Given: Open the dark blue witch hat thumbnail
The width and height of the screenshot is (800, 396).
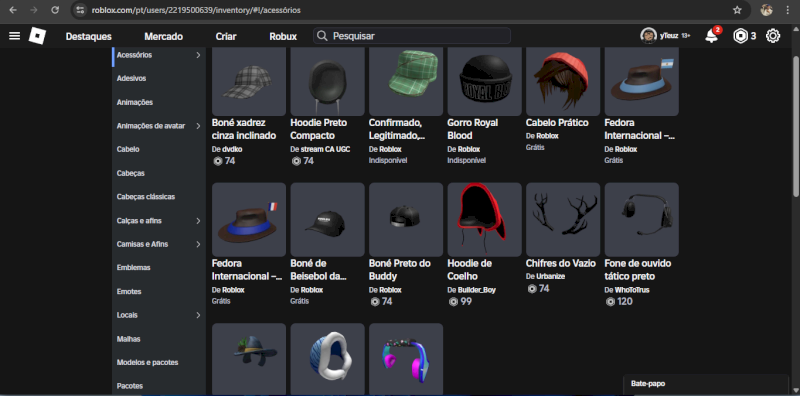Looking at the screenshot, I should click(249, 359).
